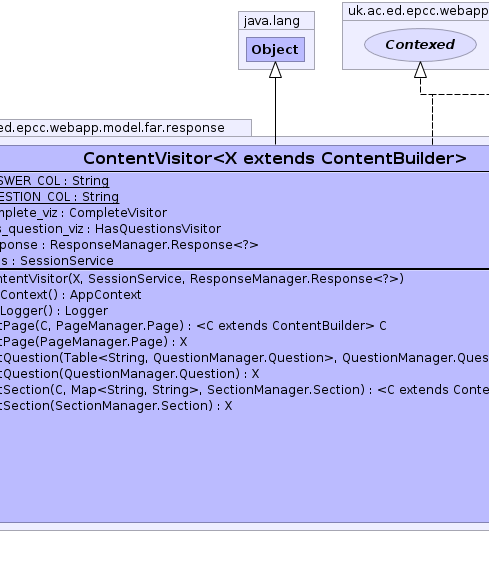
Task: Click the has_question_viz HasQuestionsVisitor field
Action: (x=110, y=229)
